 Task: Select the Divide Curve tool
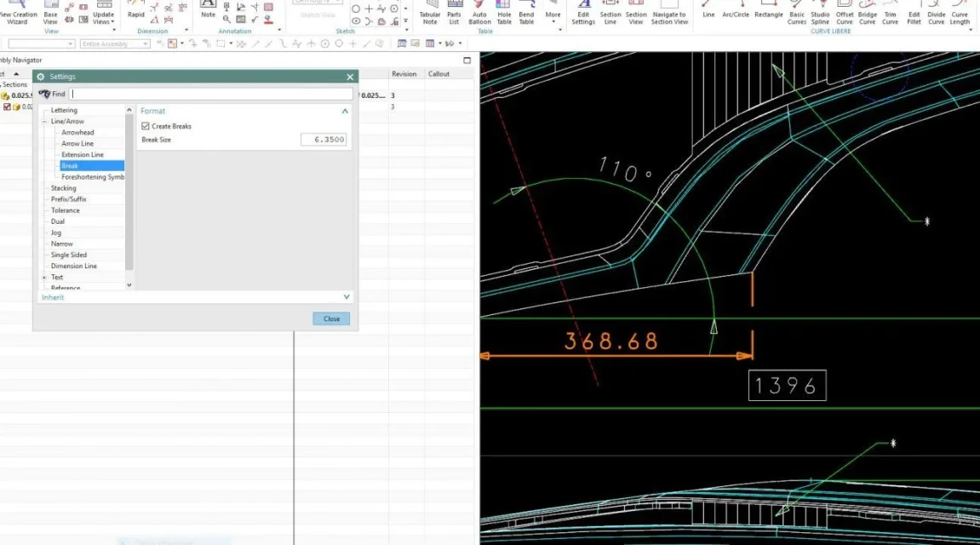tap(937, 13)
